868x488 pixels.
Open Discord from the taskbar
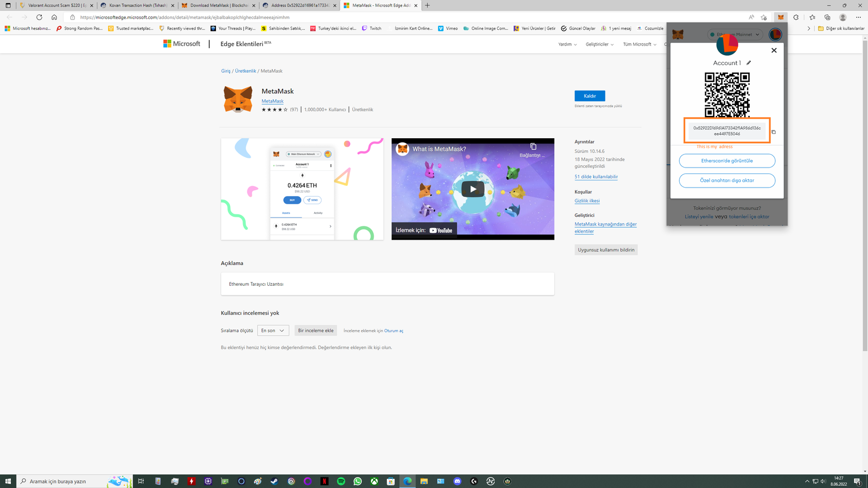(x=457, y=481)
